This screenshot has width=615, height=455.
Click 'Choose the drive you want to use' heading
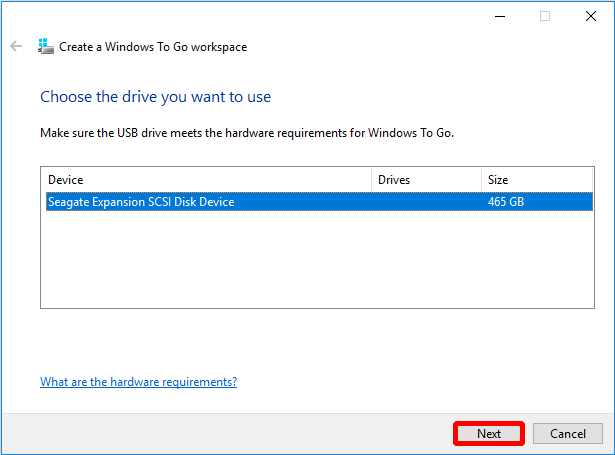tap(155, 97)
